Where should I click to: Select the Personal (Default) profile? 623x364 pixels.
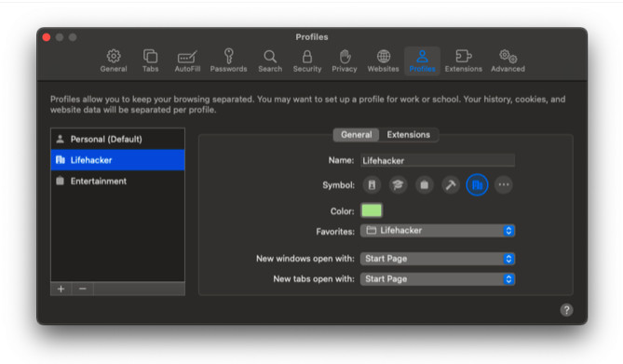pos(117,139)
